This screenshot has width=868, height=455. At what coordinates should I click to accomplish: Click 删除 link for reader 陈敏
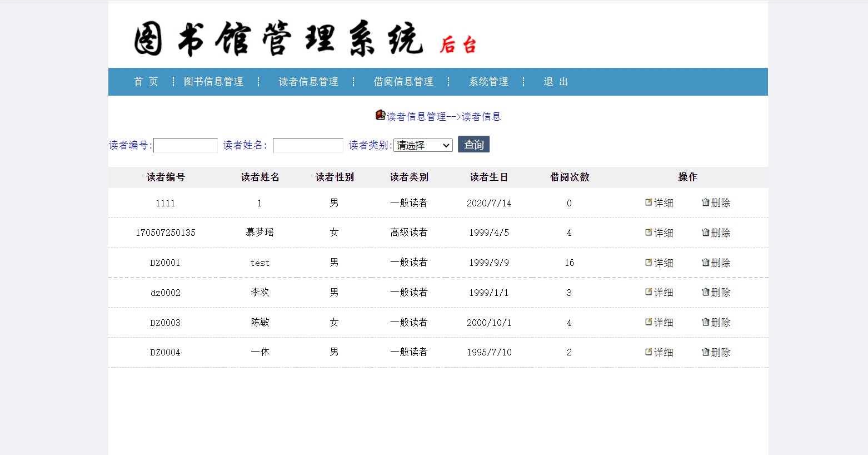click(721, 323)
